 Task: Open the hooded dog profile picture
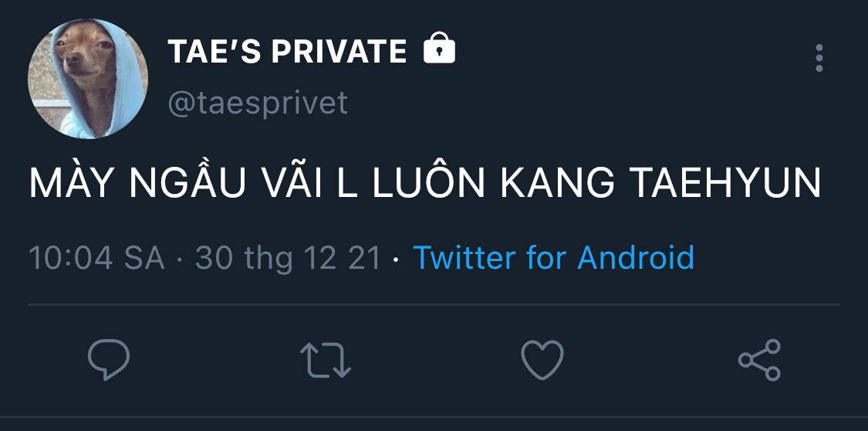(88, 79)
